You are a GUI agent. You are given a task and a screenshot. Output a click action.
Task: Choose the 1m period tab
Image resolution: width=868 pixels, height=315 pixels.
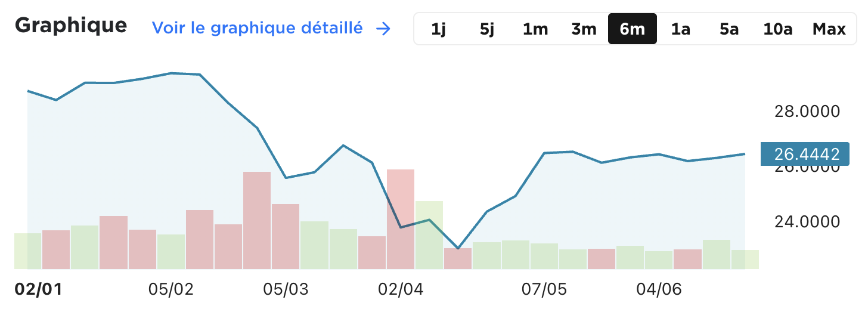tap(535, 29)
